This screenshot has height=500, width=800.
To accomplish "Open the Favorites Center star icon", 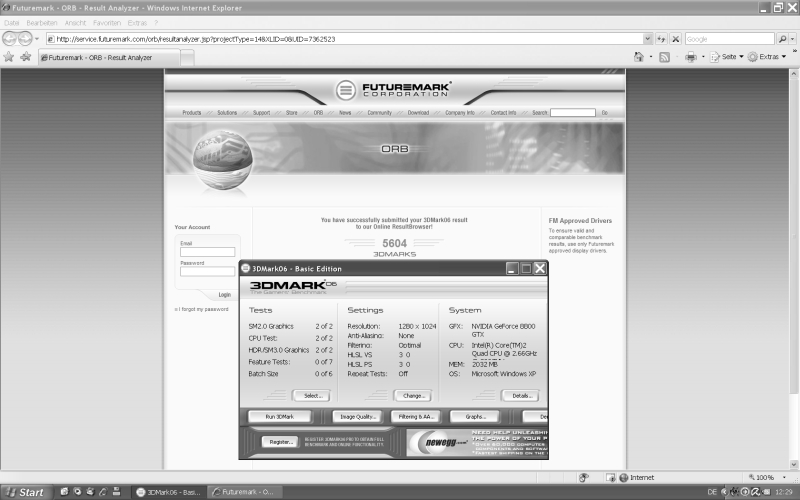I will 9,57.
